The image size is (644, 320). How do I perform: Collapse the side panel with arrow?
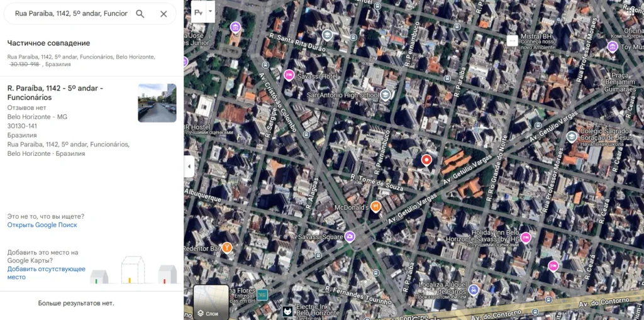[x=189, y=167]
